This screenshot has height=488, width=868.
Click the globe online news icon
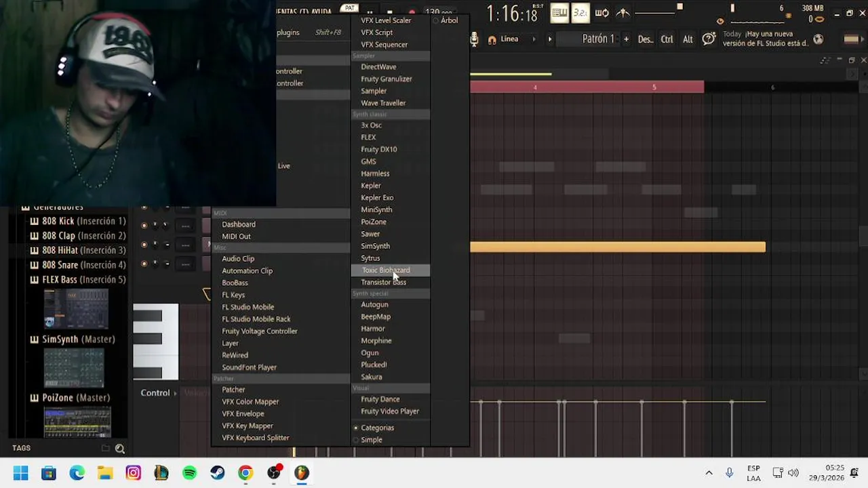pos(818,39)
